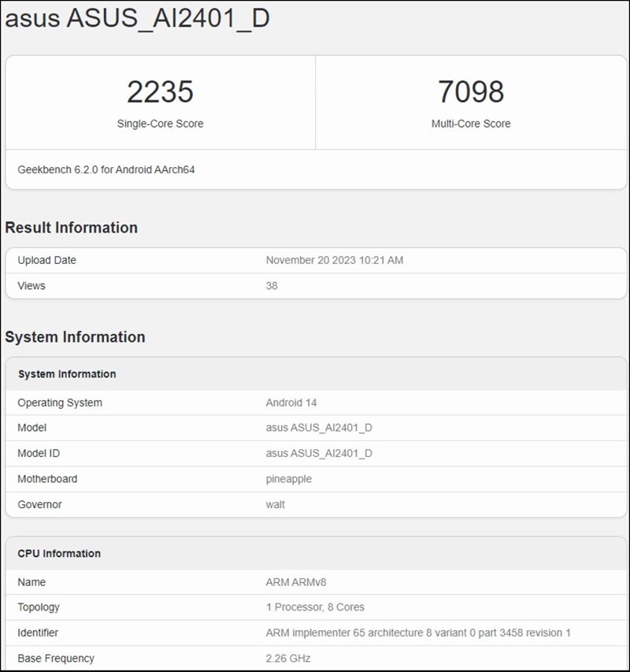
Task: Click the Geekbench 6.2.0 for Android AArch64 text
Action: point(106,169)
